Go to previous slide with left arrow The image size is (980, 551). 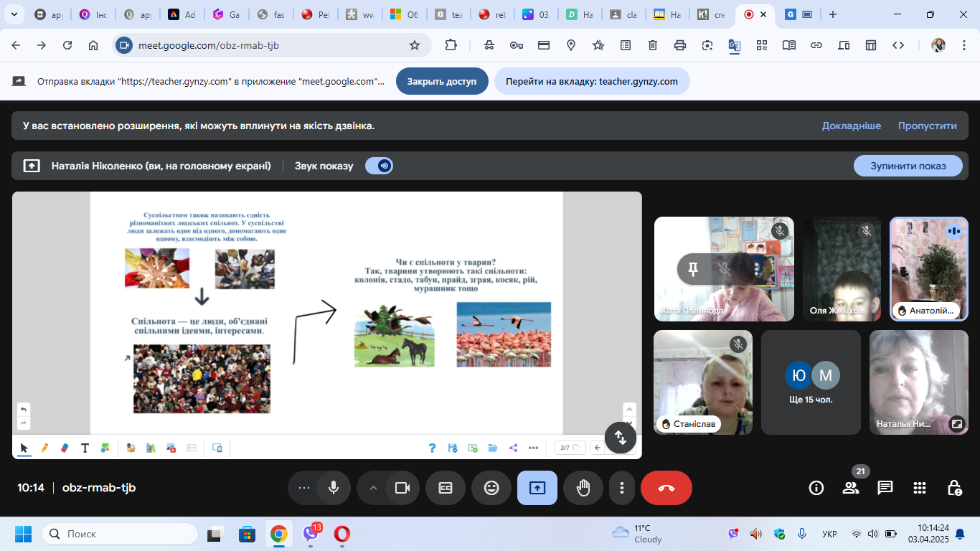click(598, 448)
